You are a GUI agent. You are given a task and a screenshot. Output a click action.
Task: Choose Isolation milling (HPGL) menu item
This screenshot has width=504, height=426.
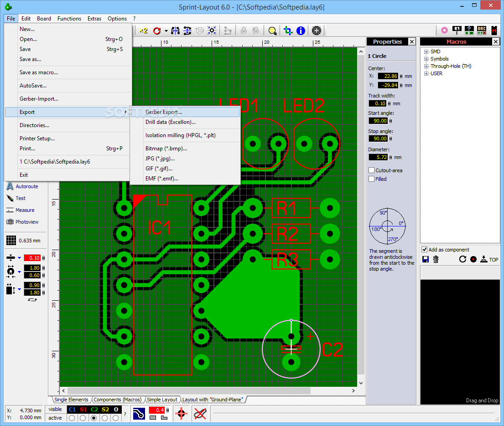pos(185,135)
